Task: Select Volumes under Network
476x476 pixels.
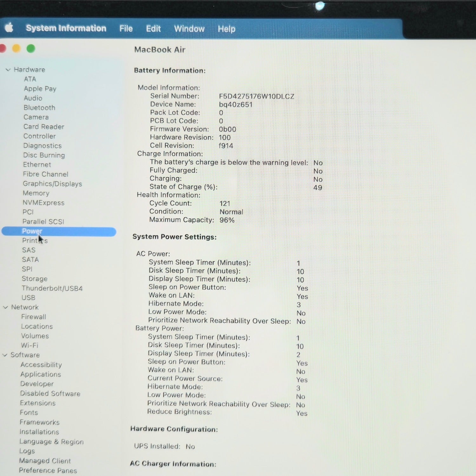Action: 35,336
